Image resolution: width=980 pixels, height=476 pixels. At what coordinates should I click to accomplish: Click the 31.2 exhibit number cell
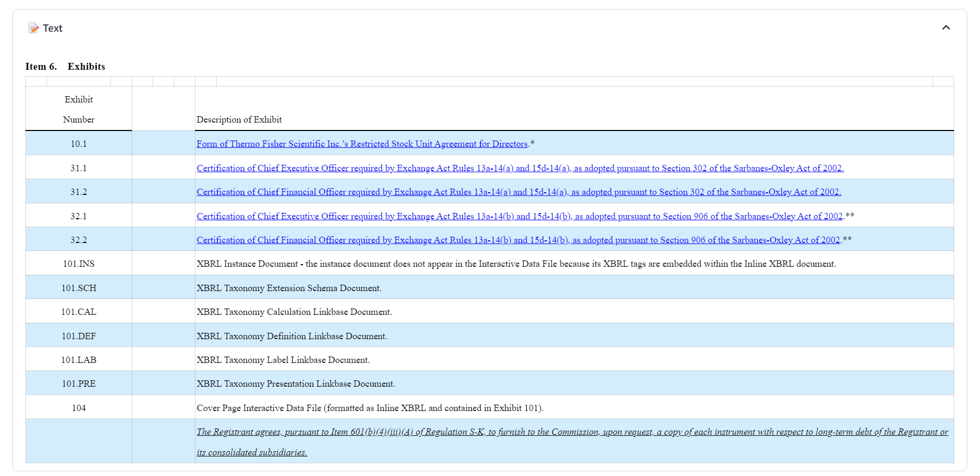coord(78,191)
